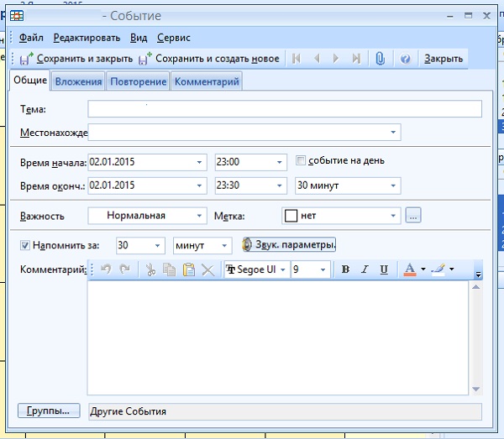
Task: Click the Группы... button
Action: click(x=49, y=410)
